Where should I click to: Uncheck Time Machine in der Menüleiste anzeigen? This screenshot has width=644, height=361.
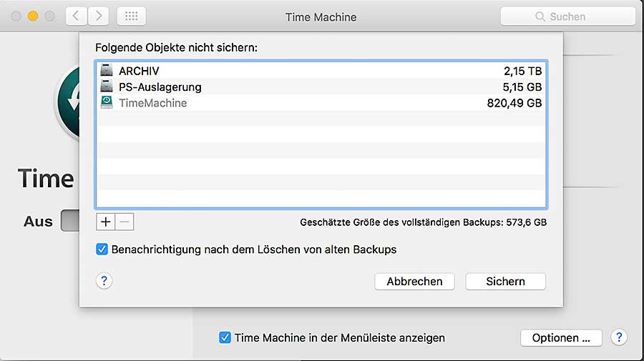coord(225,337)
